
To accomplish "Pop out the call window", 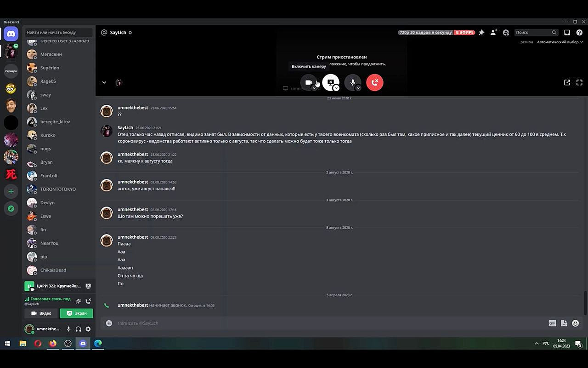I will click(567, 82).
